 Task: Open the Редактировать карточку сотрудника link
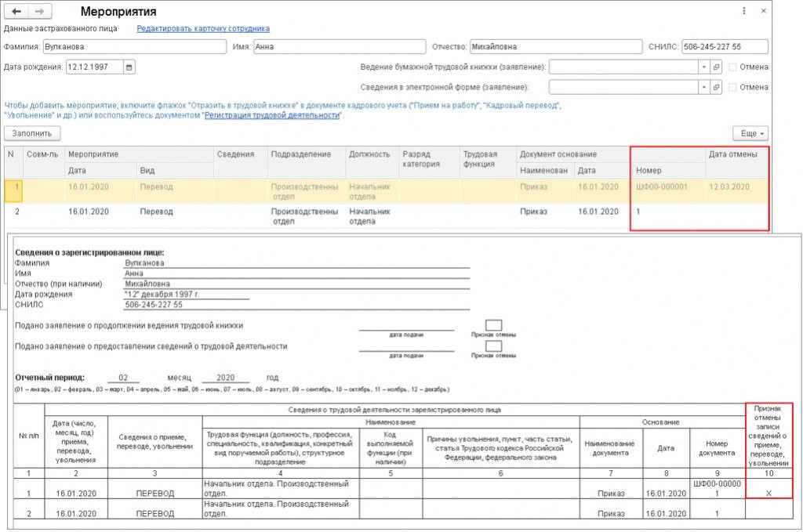(203, 28)
